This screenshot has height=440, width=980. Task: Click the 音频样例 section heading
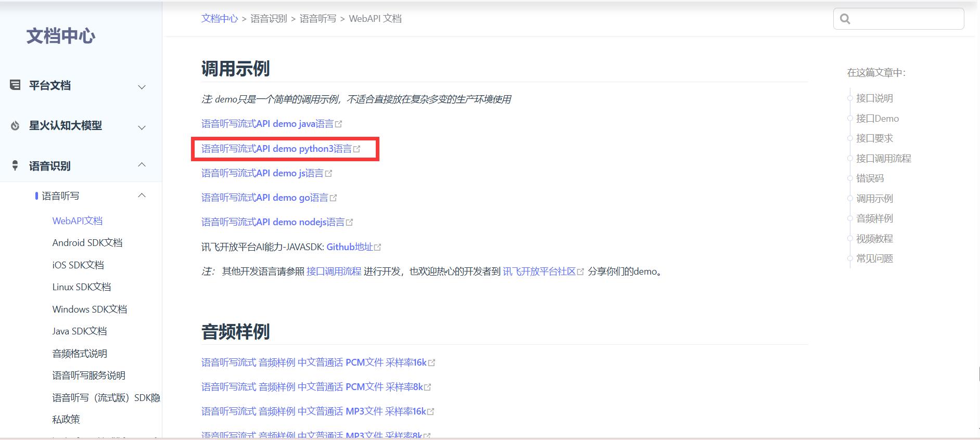pyautogui.click(x=235, y=332)
